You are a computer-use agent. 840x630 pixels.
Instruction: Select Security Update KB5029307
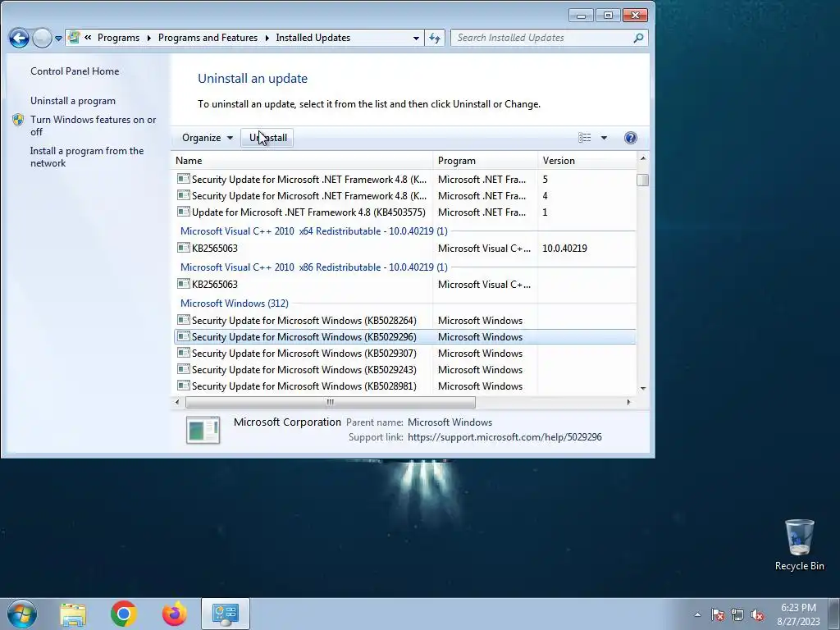click(405, 354)
